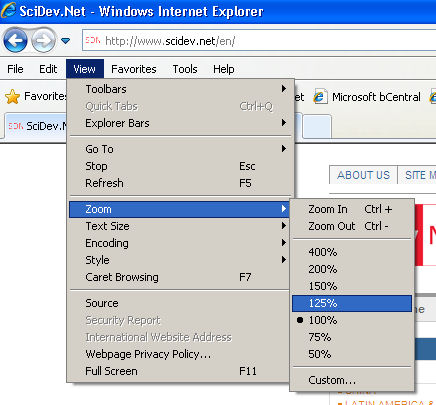This screenshot has height=405, width=436.
Task: Expand the Explorer Bars submenu
Action: (180, 123)
